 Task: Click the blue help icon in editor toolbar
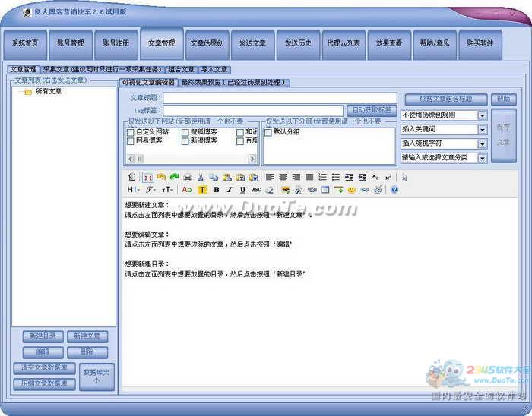point(394,190)
